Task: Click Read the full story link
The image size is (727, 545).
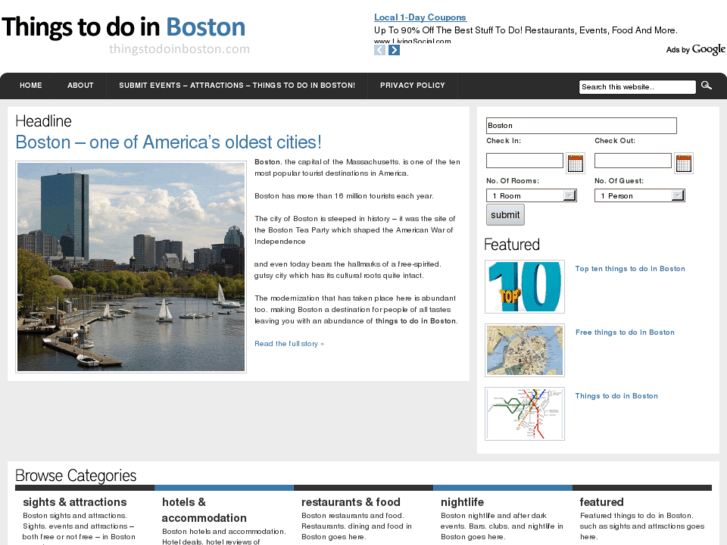Action: point(289,344)
